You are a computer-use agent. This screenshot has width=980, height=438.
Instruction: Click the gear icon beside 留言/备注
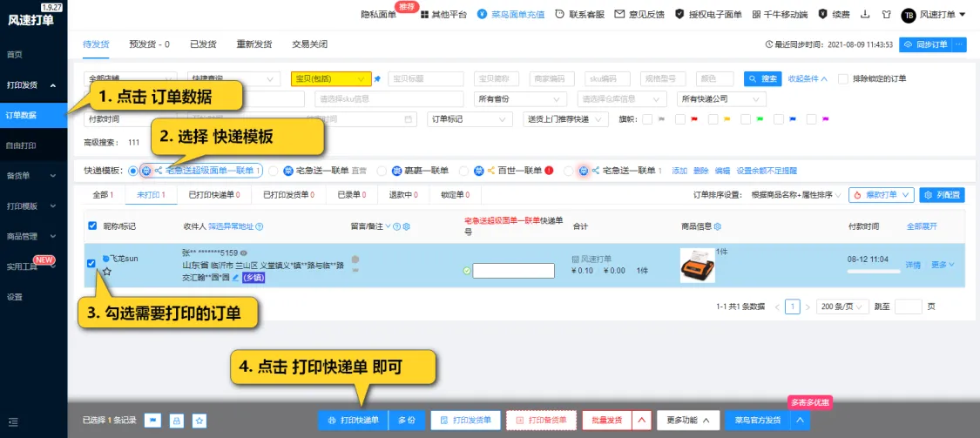tap(406, 226)
